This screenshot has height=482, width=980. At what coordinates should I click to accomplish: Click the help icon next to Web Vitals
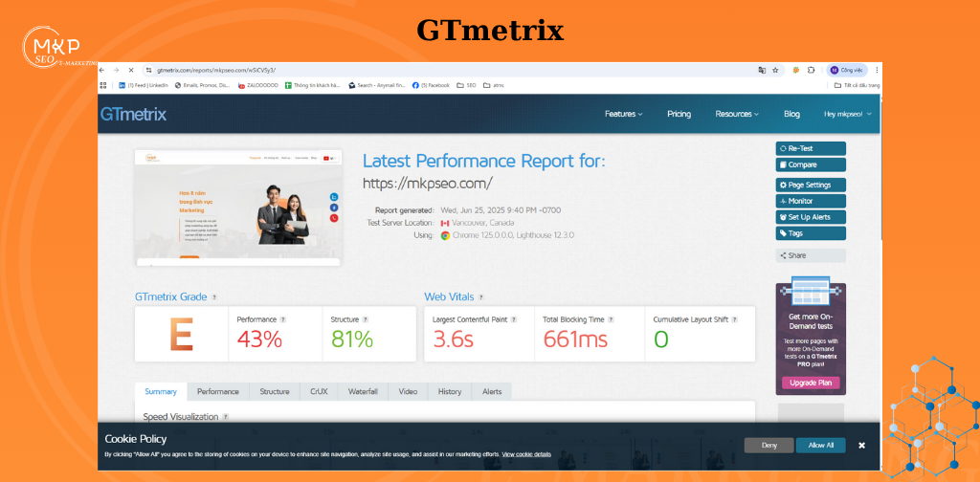pyautogui.click(x=480, y=297)
